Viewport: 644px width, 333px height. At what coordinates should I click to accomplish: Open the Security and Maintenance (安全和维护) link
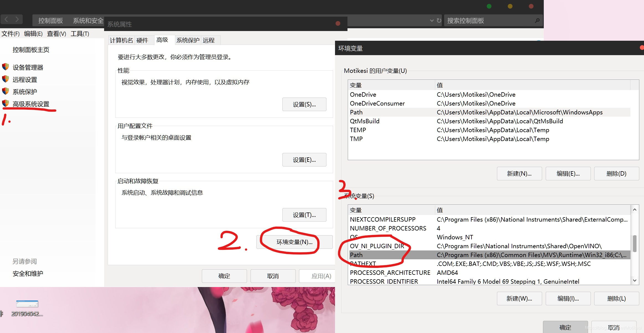click(28, 274)
